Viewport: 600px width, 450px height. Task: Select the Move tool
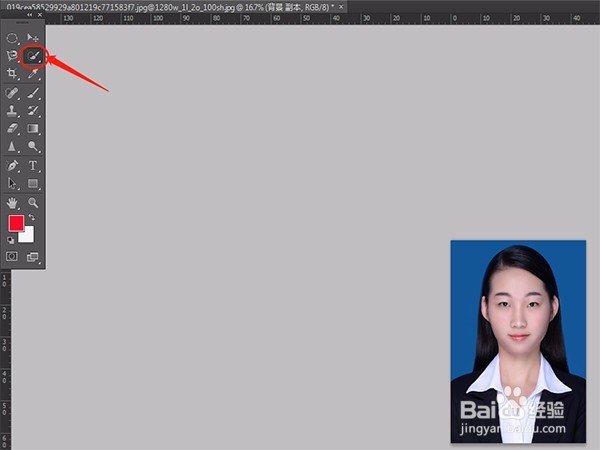(33, 38)
